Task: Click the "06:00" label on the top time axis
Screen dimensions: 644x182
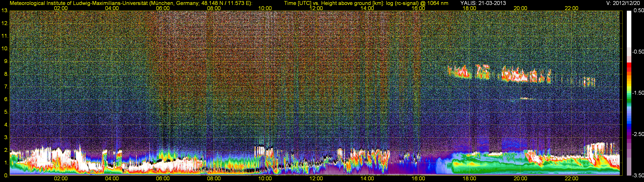Action: tap(163, 8)
